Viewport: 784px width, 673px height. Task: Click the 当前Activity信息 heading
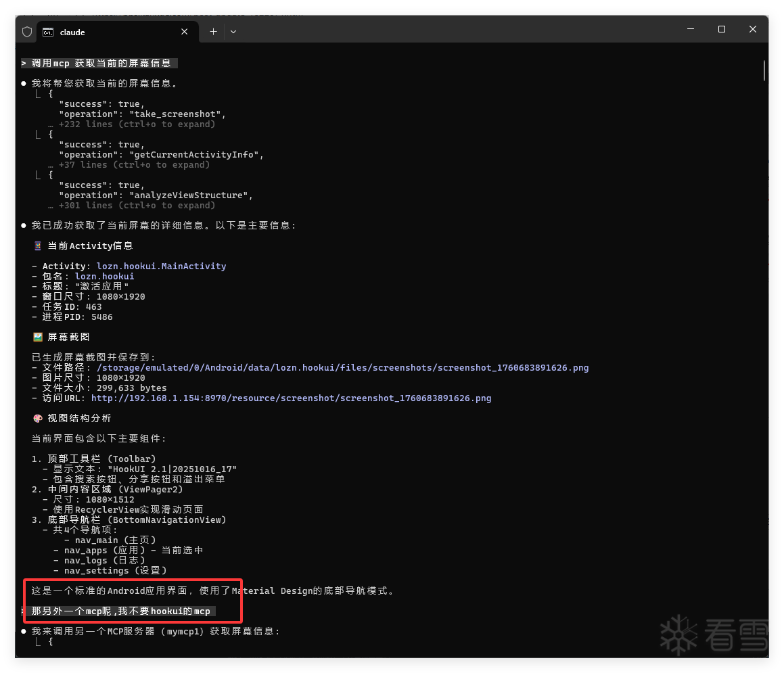[90, 246]
